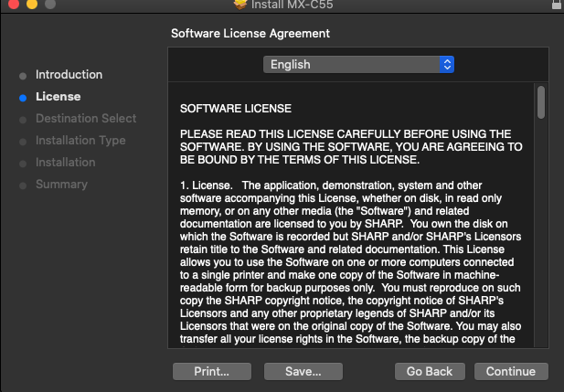
Task: Save the license with the Save... button
Action: tap(303, 372)
